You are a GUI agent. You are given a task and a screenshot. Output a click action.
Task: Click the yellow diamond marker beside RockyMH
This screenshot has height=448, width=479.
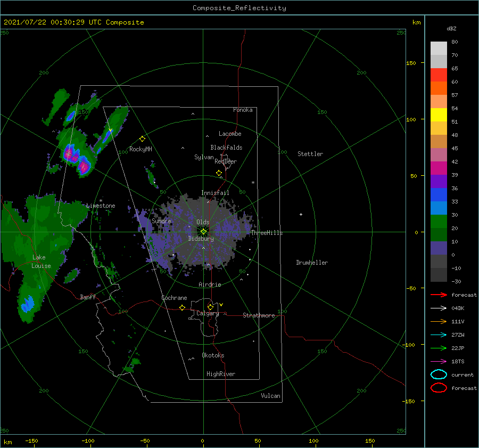coord(142,139)
